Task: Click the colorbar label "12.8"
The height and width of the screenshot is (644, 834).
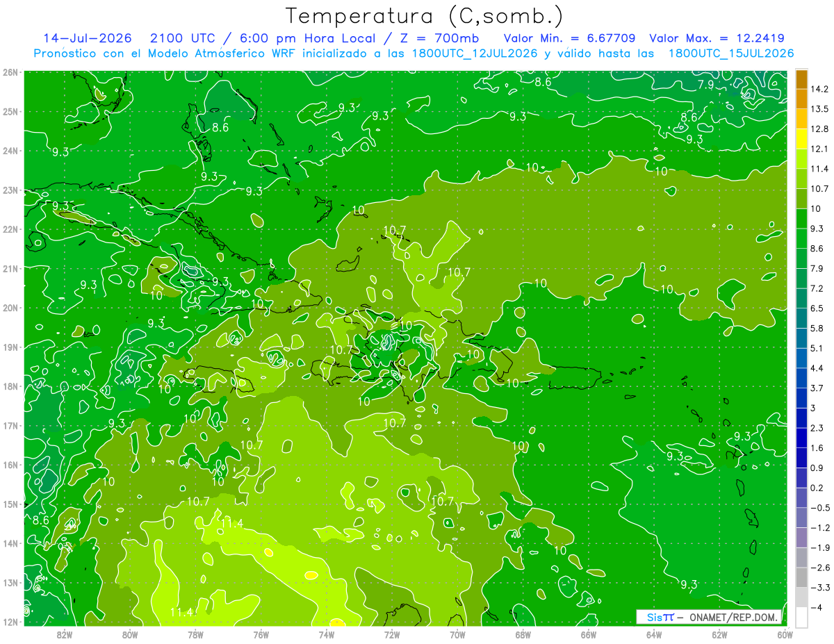Action: (x=819, y=129)
